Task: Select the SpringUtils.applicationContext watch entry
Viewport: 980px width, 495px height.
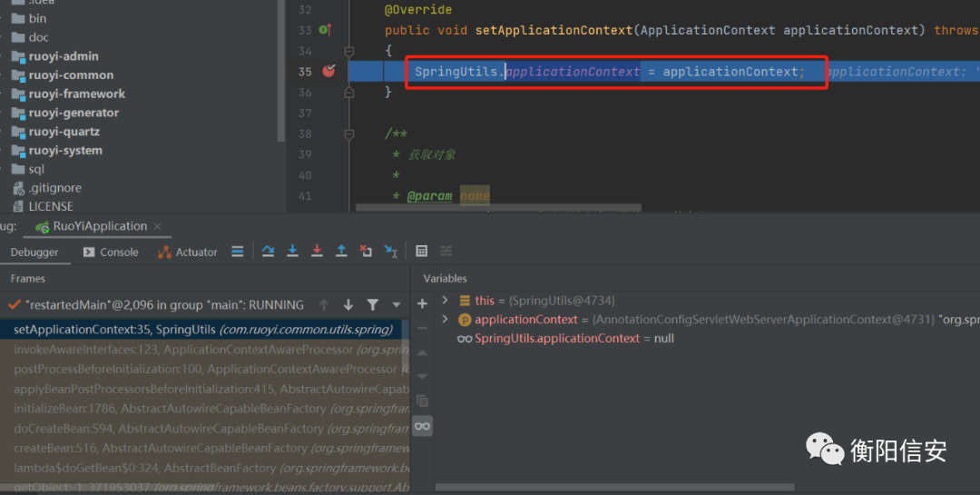Action: [565, 338]
